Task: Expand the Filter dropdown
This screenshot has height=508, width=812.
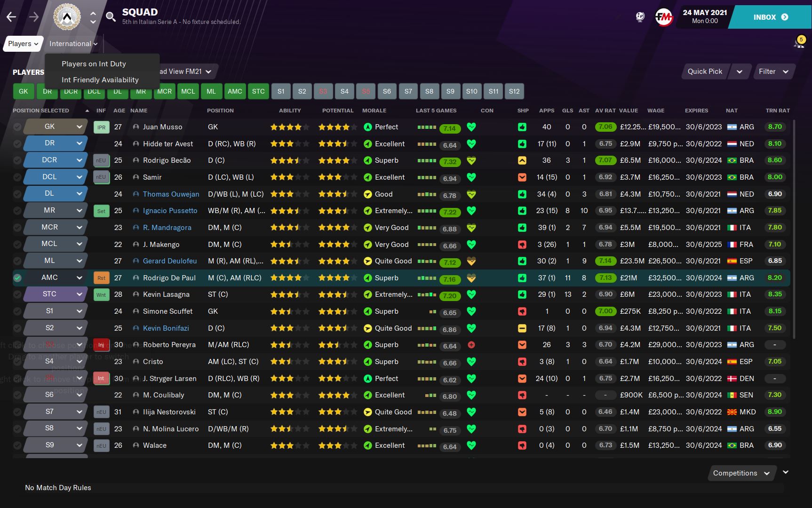Action: click(x=773, y=71)
